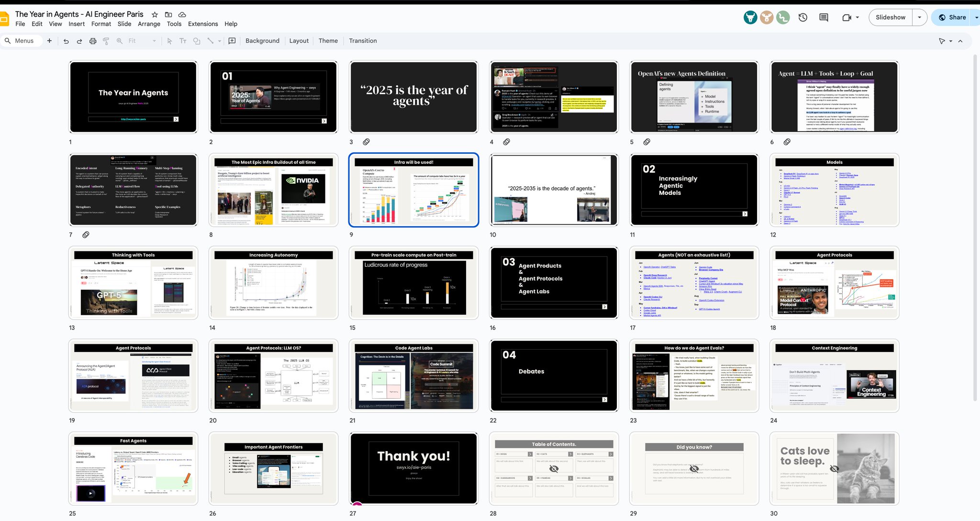Open the Slideshow options dropdown arrow
The image size is (980, 521).
(919, 17)
